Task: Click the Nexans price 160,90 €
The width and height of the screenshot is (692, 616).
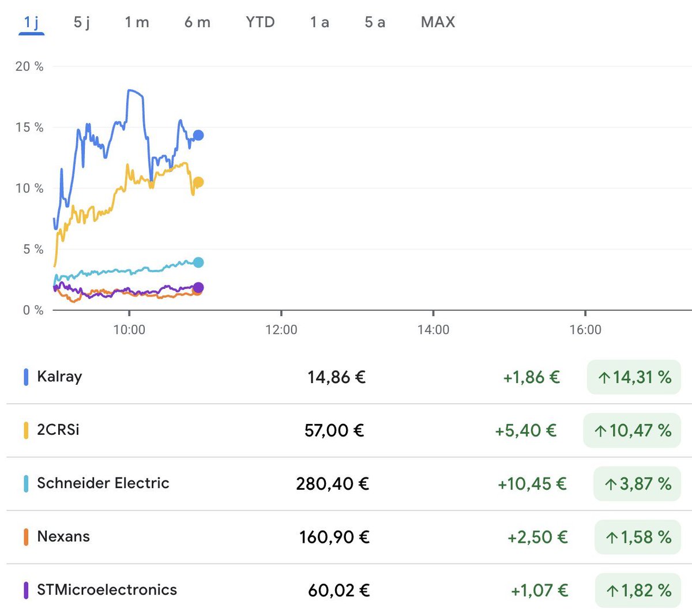Action: [334, 537]
